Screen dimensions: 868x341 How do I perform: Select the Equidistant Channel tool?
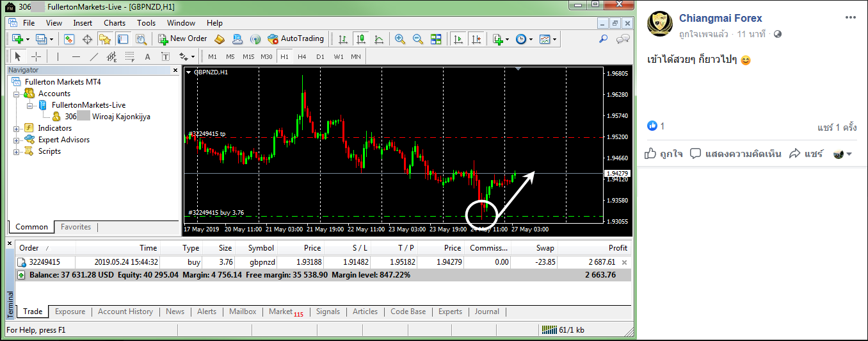click(x=112, y=56)
